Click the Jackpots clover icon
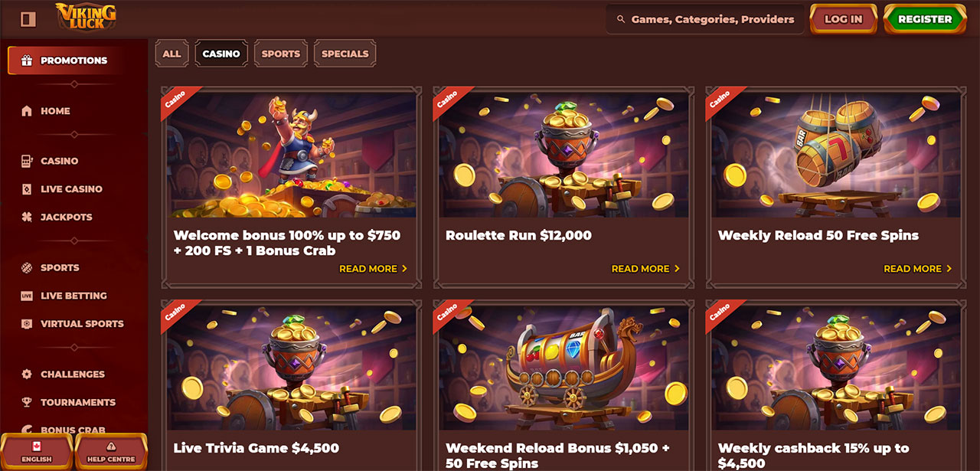Viewport: 980px width, 471px height. pyautogui.click(x=27, y=217)
